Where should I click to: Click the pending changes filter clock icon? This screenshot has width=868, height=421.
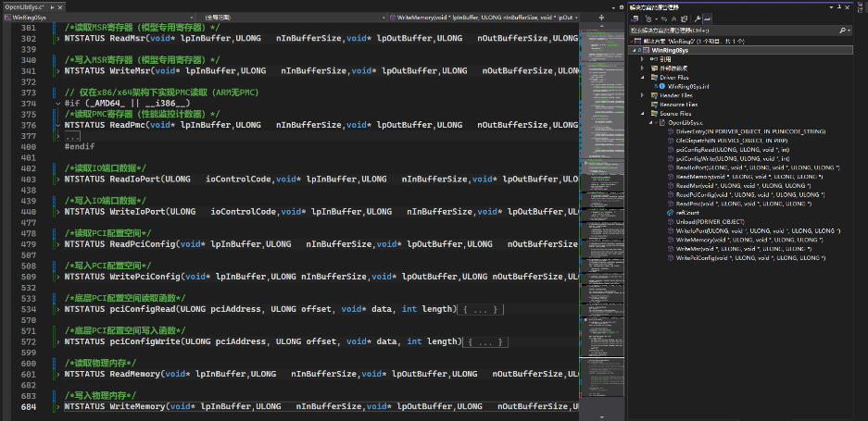coord(648,18)
